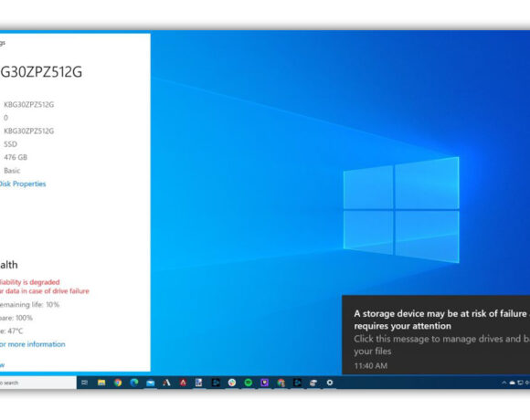This screenshot has width=530, height=420.
Task: Open Microsoft Edge from the taskbar
Action: (134, 383)
